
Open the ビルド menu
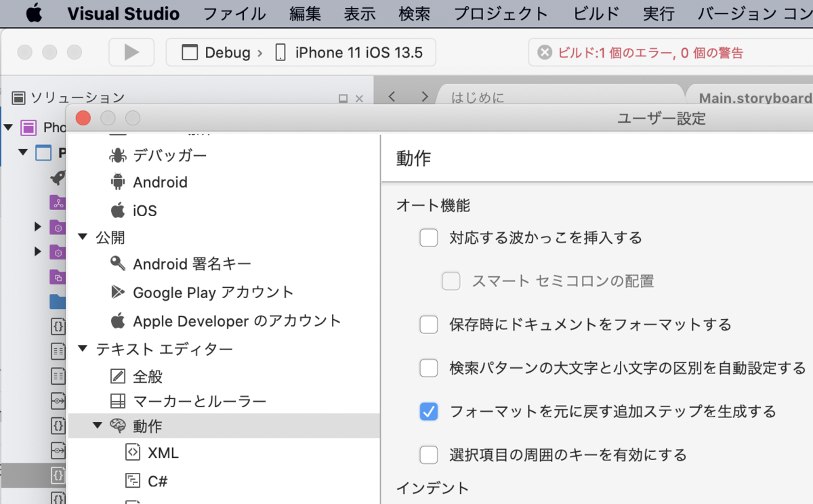(x=596, y=14)
